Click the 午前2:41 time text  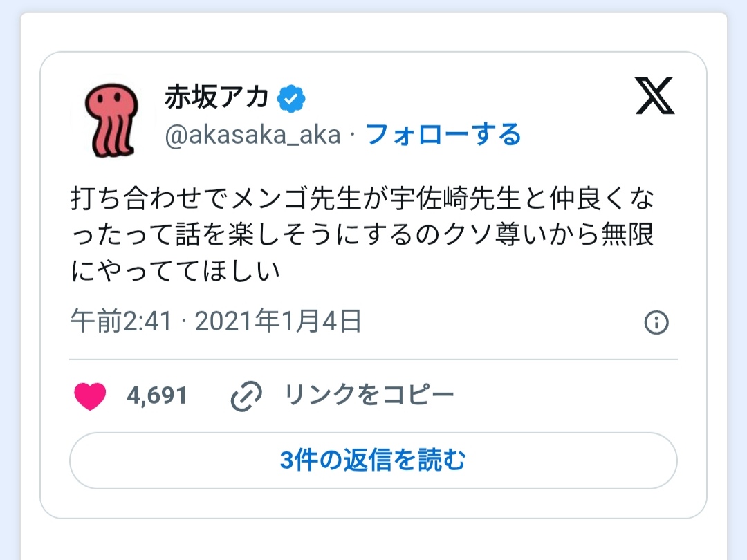point(120,322)
